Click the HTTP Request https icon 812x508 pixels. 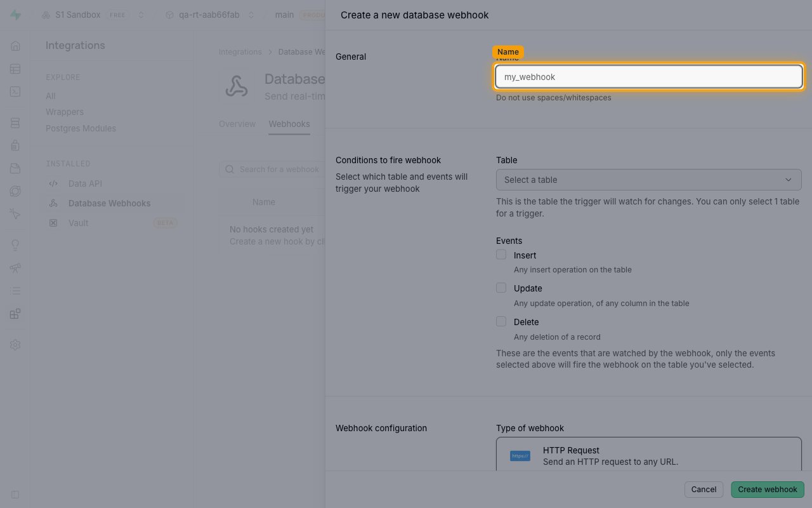520,456
